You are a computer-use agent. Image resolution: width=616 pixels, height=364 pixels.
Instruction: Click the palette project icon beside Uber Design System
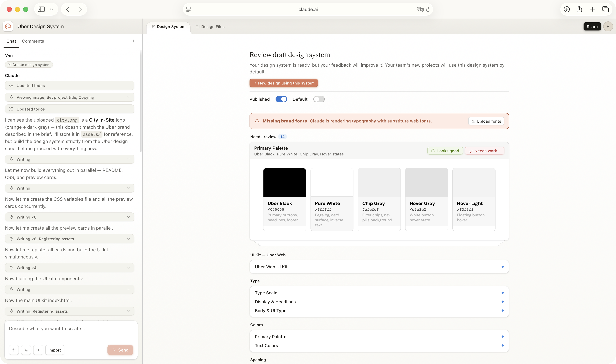coord(8,27)
